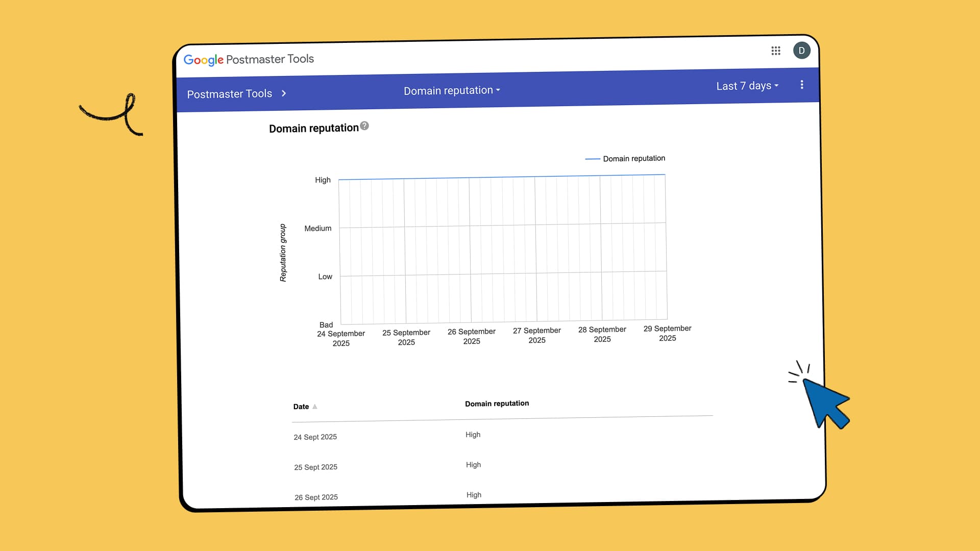Click the D account avatar
The image size is (980, 551).
801,51
